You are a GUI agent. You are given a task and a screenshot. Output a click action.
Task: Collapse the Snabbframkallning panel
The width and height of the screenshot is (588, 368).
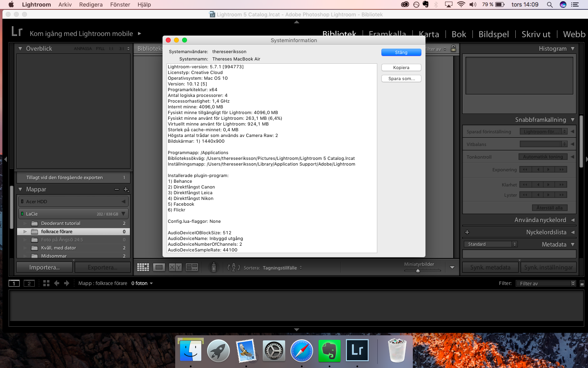point(573,120)
